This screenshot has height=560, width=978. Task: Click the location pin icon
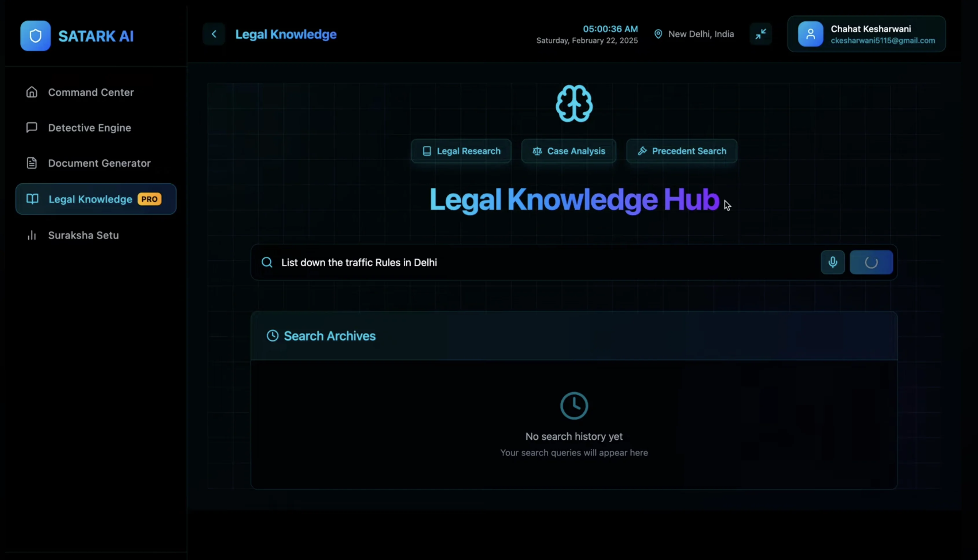point(658,34)
